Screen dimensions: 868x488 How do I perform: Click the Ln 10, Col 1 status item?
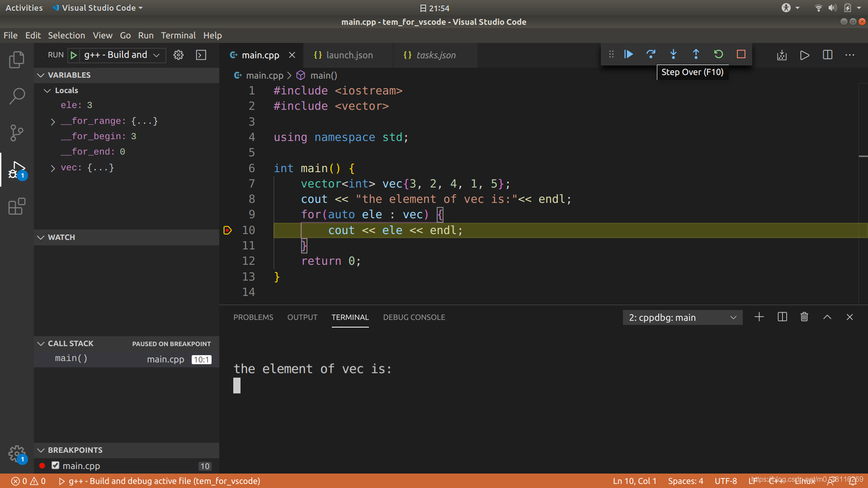[x=634, y=481]
